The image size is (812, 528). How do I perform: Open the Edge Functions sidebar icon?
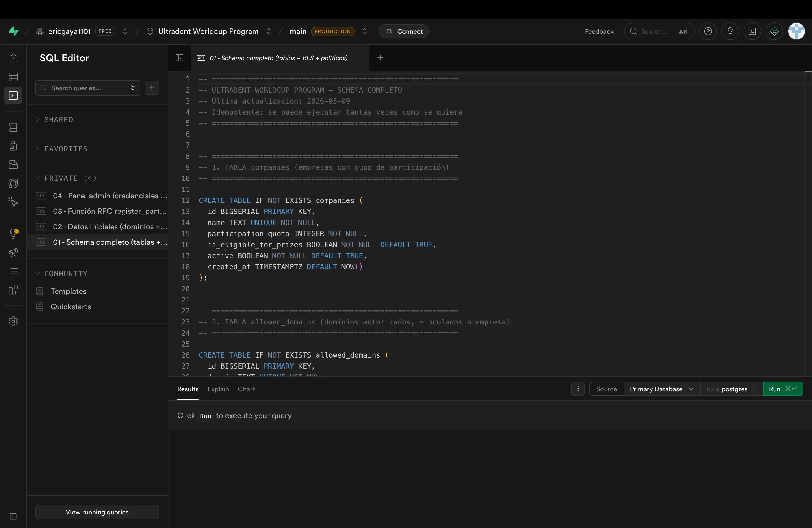coord(13,184)
